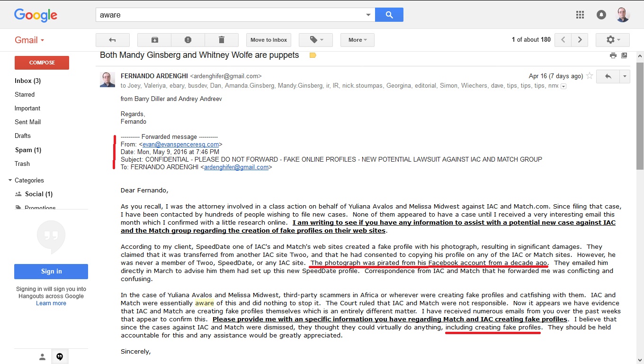Click Move to Inbox button
Screen dimensions: 644x364
268,40
